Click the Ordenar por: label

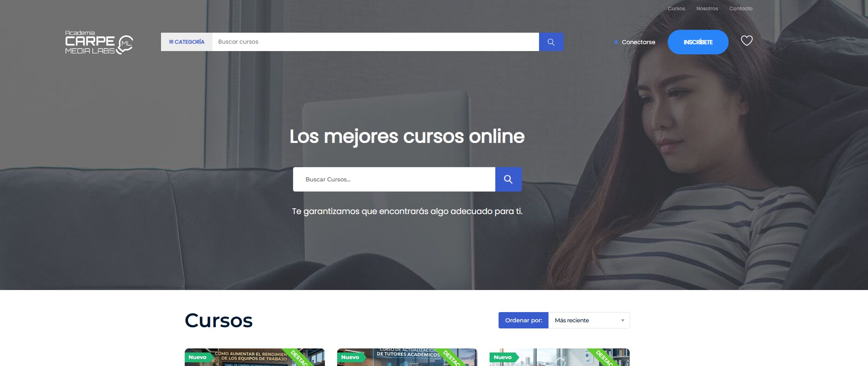pos(523,320)
